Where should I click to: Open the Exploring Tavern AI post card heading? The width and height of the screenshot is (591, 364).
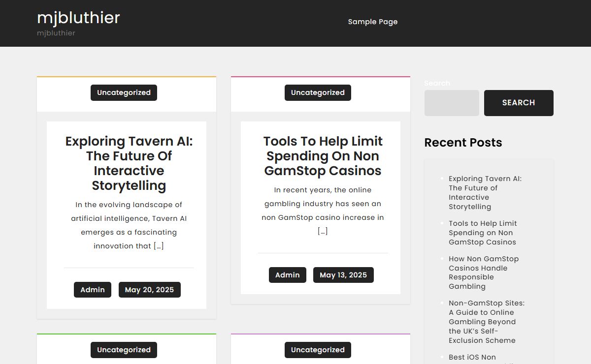[129, 163]
